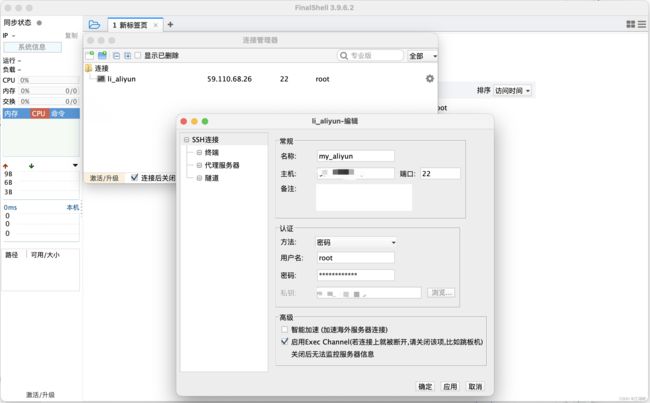Click 本机 link in ping panel
Screen dimensions: 650x403
point(73,207)
